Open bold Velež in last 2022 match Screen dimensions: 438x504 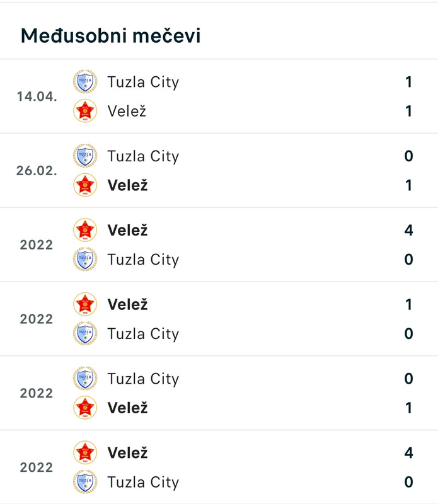(x=127, y=453)
